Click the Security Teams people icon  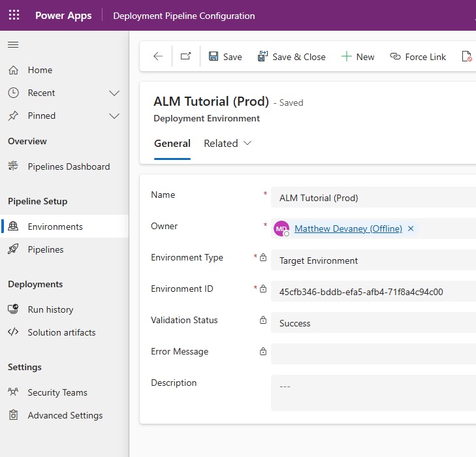13,392
